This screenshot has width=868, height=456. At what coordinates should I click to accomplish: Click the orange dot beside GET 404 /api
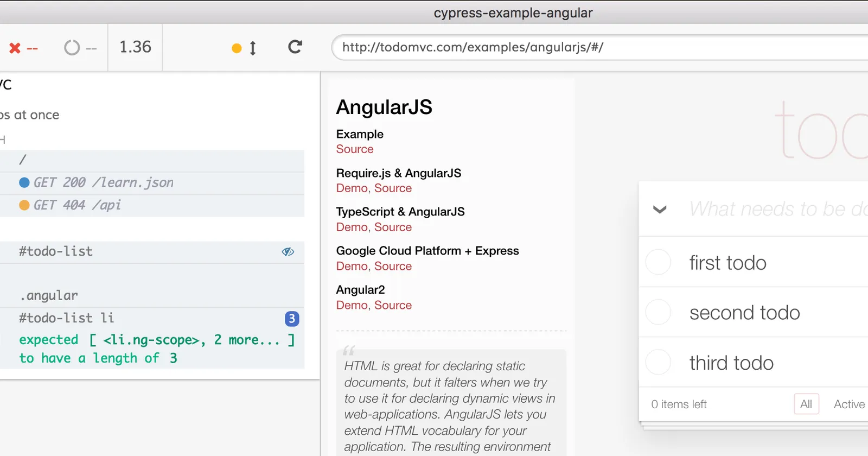pyautogui.click(x=24, y=205)
